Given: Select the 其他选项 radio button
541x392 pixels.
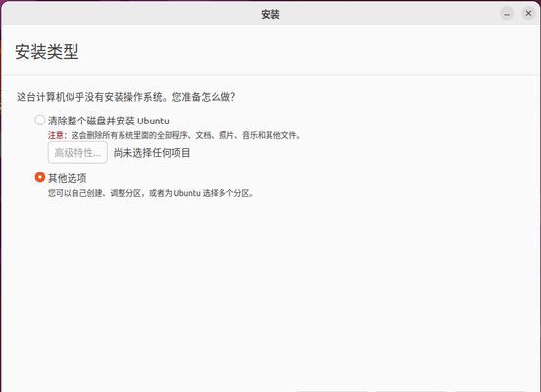Looking at the screenshot, I should tap(39, 177).
